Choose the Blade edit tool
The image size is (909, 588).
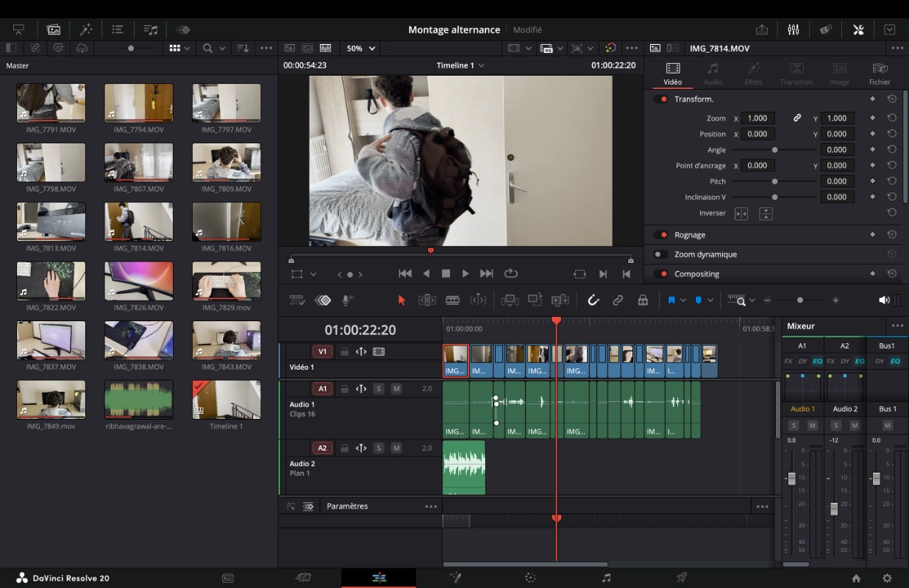tap(453, 300)
